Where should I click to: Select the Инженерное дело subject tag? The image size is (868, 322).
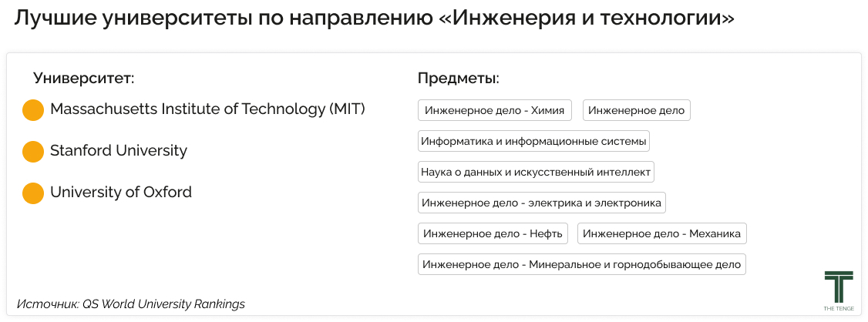[x=637, y=110]
